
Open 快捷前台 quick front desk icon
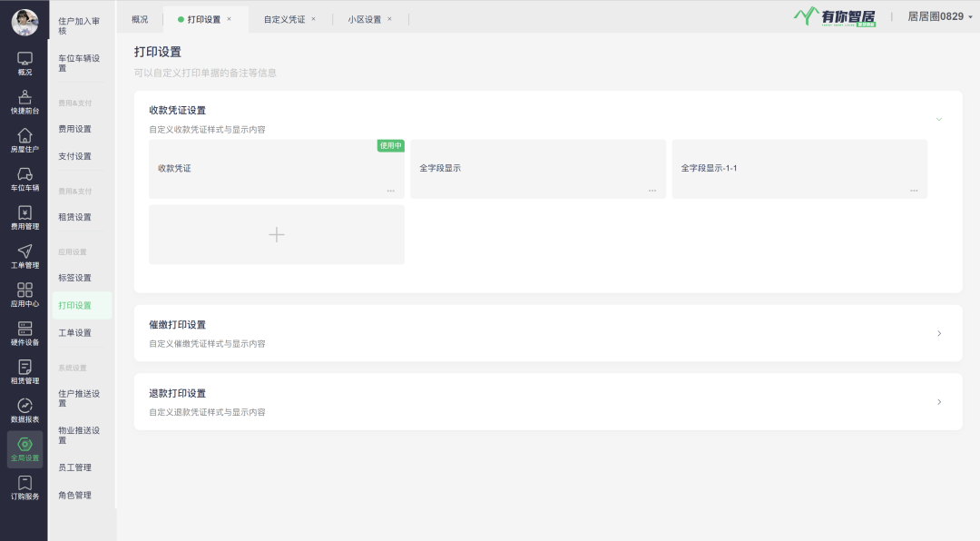[x=24, y=102]
